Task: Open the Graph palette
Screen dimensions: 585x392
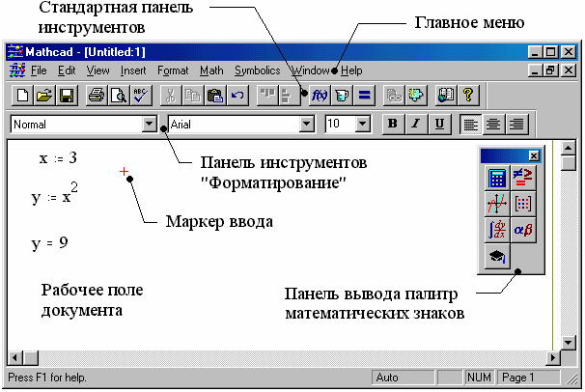Action: point(497,204)
